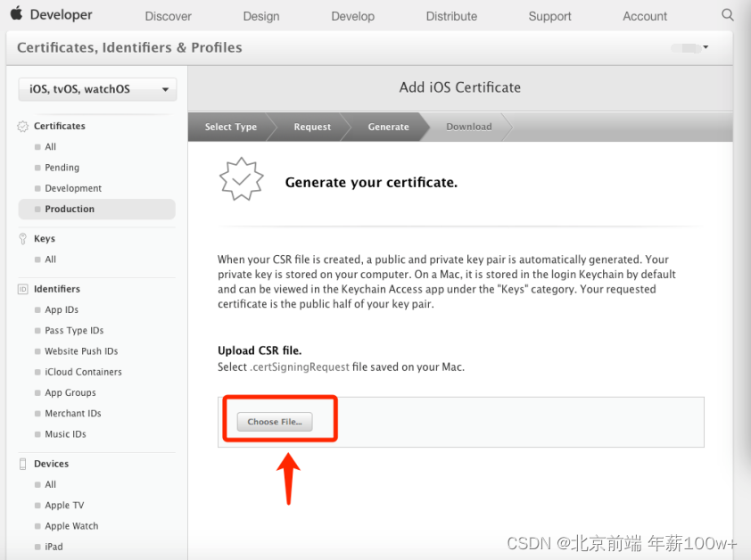
Task: Click the Identifiers ID icon
Action: [22, 289]
